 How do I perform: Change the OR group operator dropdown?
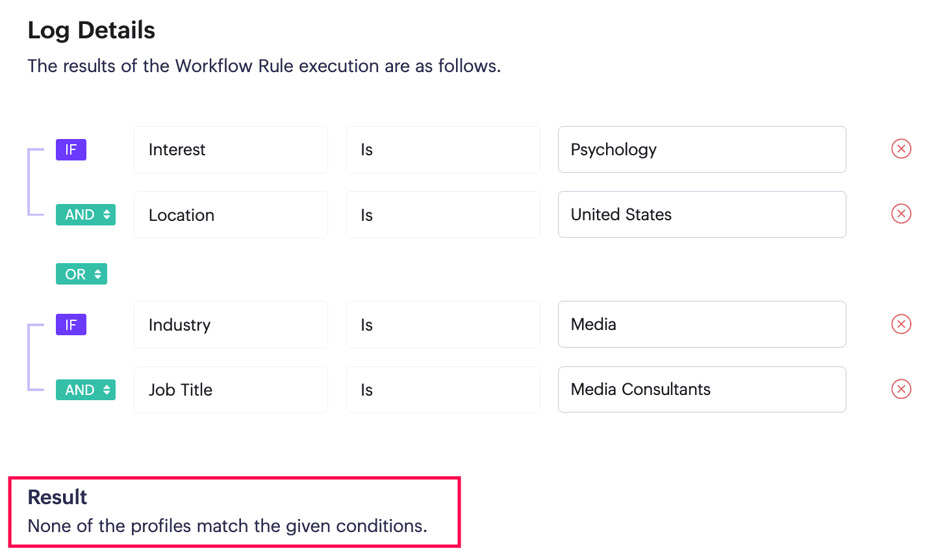81,274
